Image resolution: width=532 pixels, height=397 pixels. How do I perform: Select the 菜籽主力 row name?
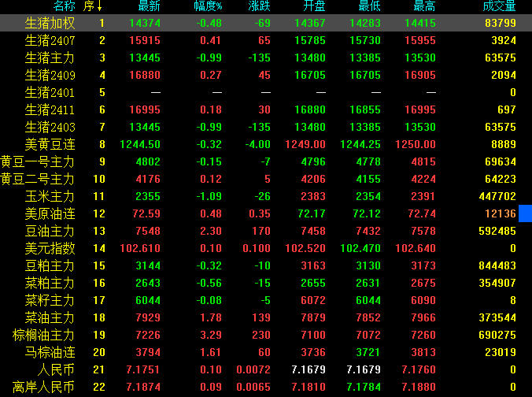pos(50,300)
